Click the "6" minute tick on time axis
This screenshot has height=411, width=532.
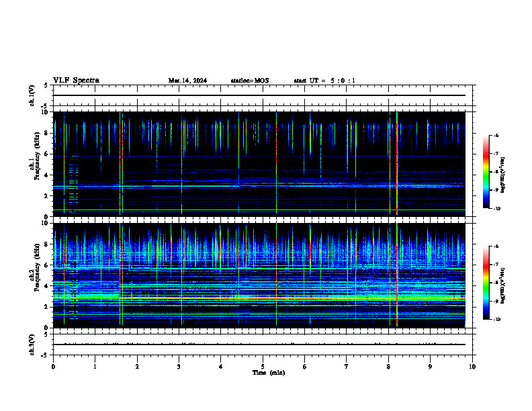click(304, 367)
